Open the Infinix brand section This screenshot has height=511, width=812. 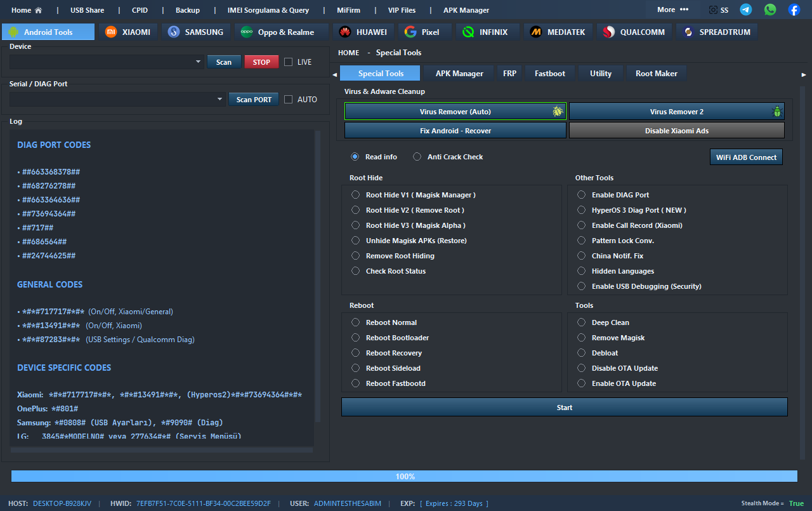tap(487, 32)
